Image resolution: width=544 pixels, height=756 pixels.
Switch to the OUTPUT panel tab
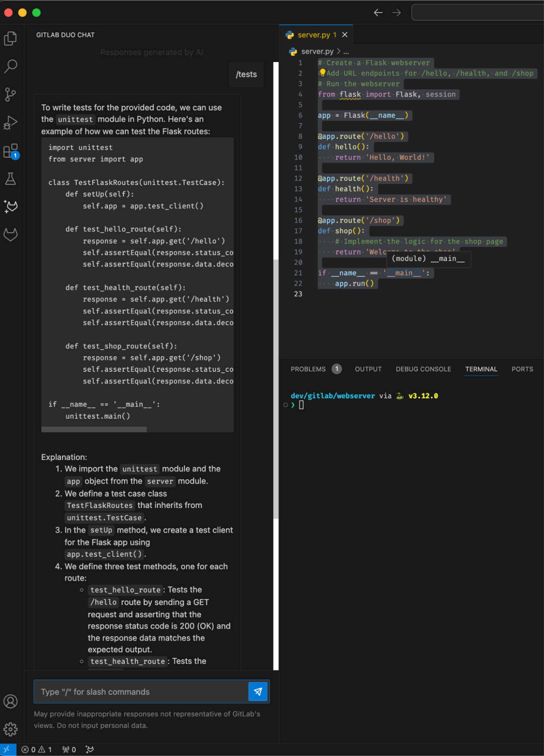point(368,369)
